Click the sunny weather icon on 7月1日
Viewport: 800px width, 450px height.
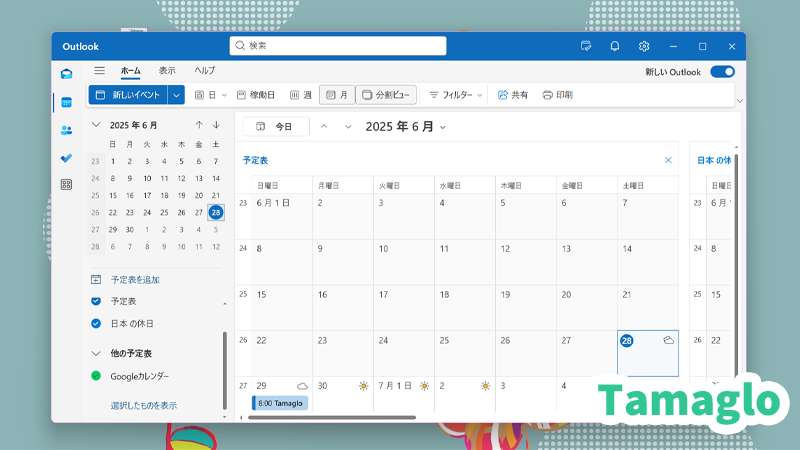424,386
